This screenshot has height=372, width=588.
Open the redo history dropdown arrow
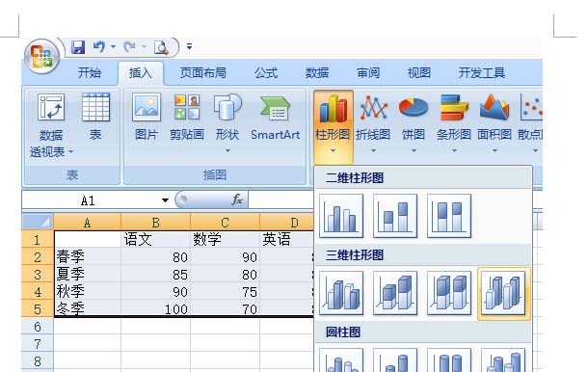(x=144, y=47)
